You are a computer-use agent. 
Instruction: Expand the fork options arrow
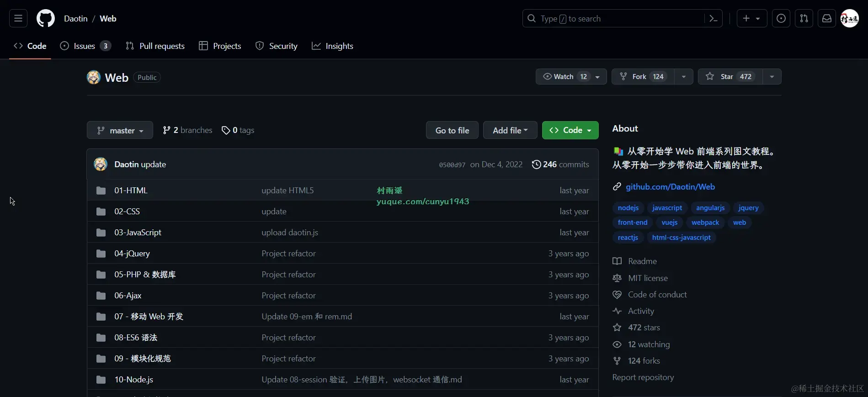pyautogui.click(x=683, y=77)
